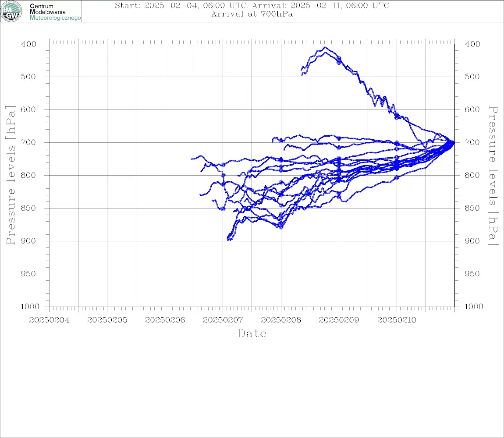Click the left axis 600 pressure label
The image size is (504, 438).
(28, 109)
